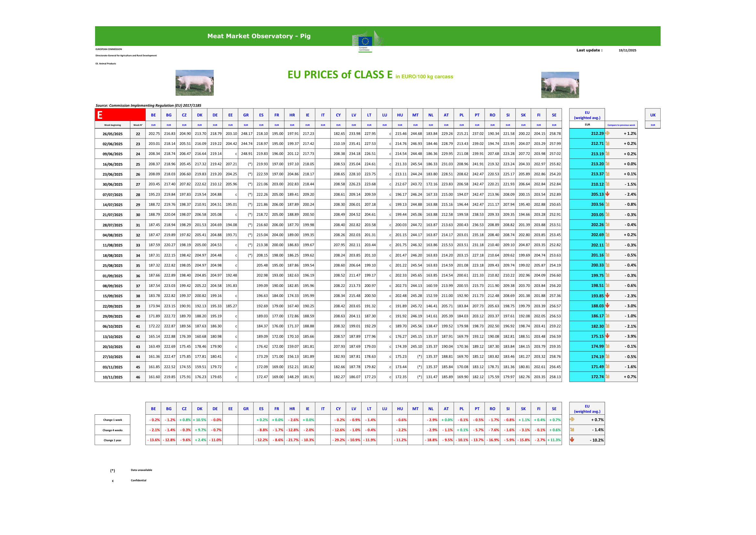756x535 pixels.
Task: Select the UK column header
Action: [653, 115]
